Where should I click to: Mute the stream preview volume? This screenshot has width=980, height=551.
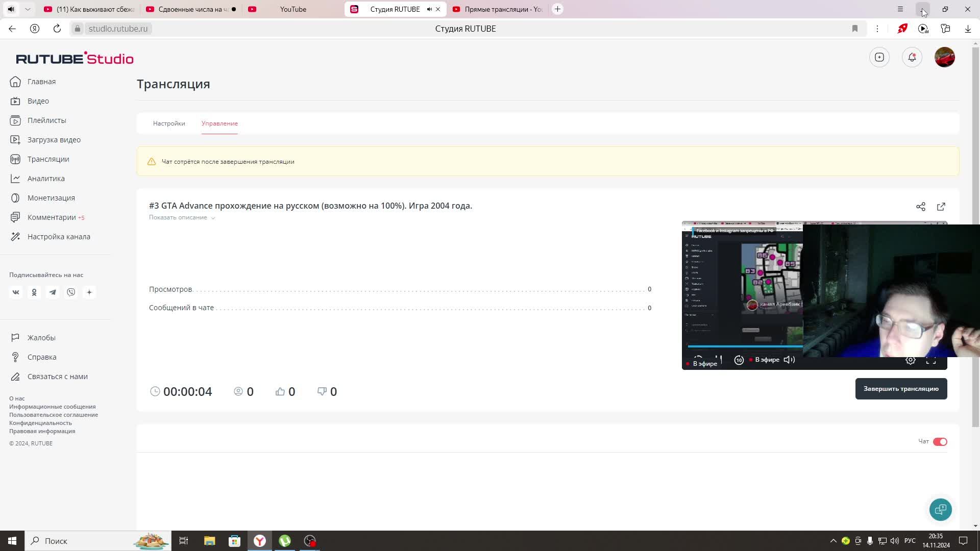[x=789, y=360]
